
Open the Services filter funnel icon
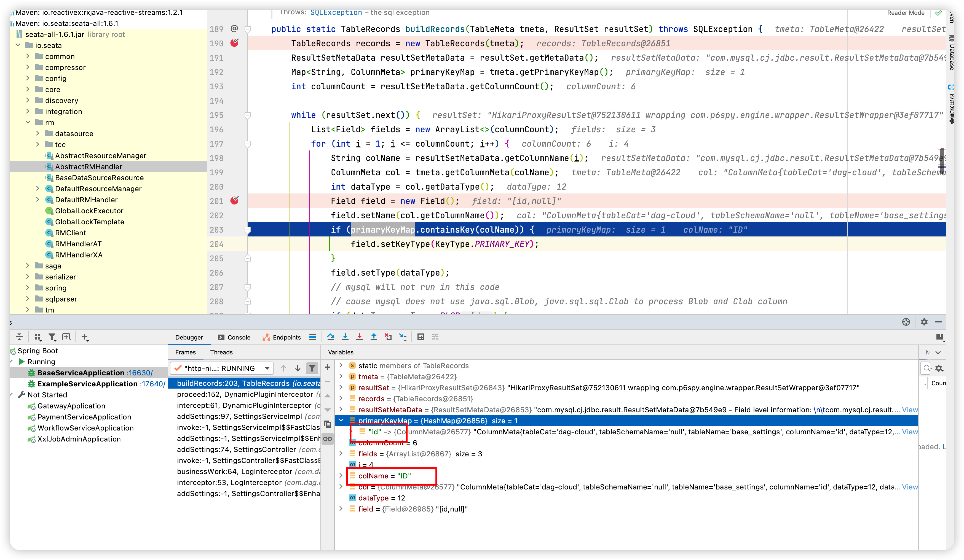pos(52,337)
